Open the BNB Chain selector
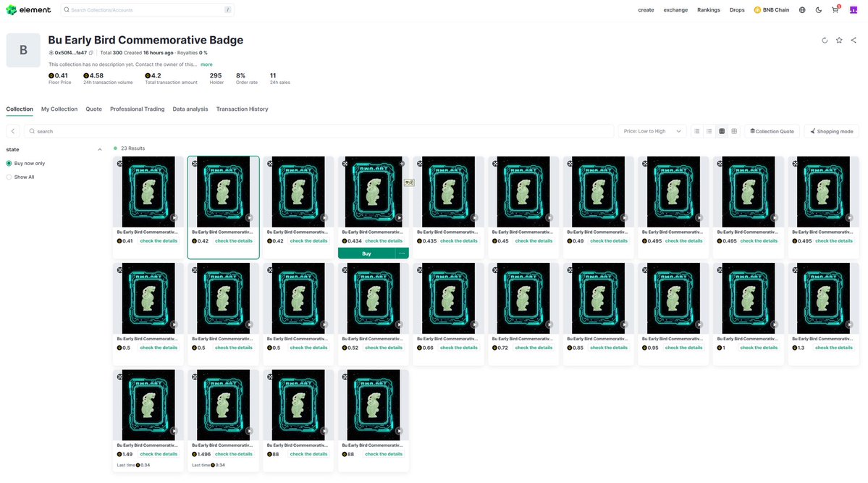 click(772, 10)
